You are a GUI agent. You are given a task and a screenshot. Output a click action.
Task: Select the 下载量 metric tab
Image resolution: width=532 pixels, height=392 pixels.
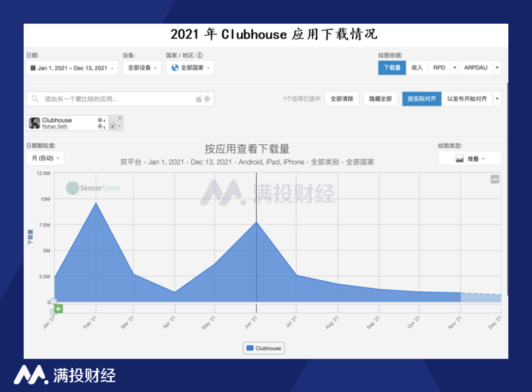click(392, 68)
